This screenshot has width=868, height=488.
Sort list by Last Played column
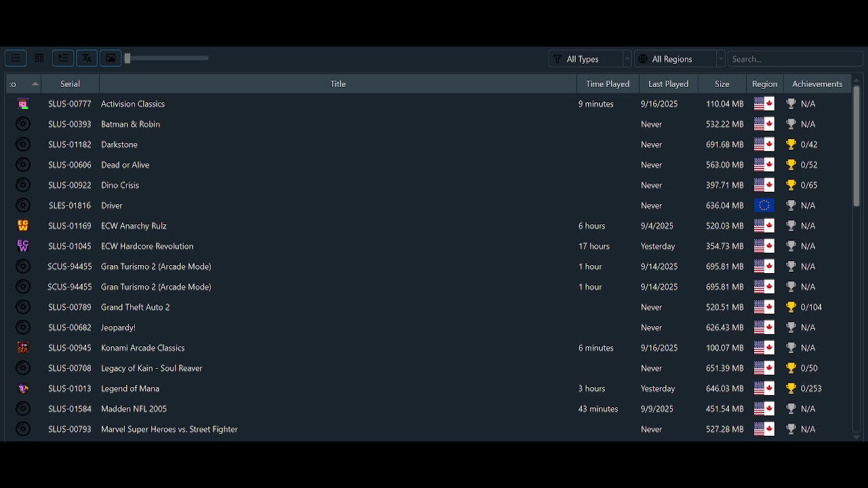coord(668,84)
